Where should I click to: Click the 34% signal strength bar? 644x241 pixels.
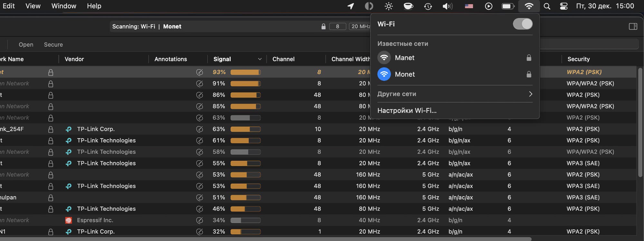[245, 220]
